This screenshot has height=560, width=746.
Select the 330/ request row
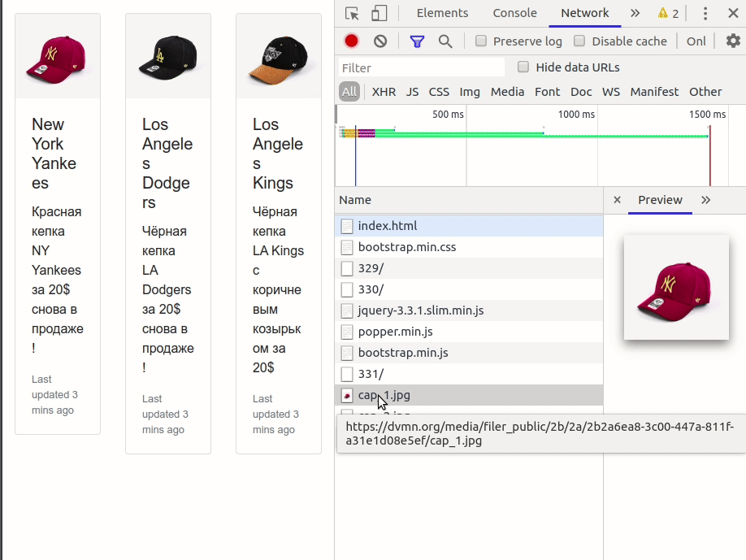pos(469,289)
